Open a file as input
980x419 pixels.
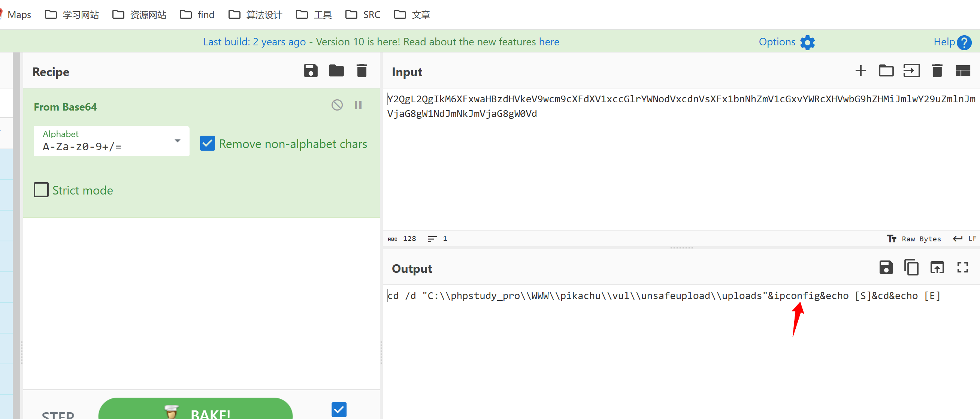coord(911,71)
